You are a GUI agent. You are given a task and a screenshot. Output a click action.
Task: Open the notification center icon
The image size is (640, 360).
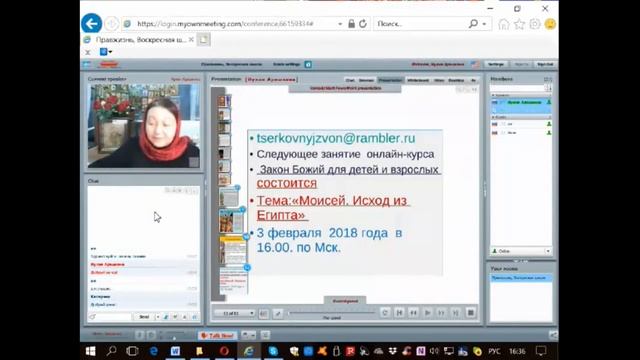[x=541, y=351]
